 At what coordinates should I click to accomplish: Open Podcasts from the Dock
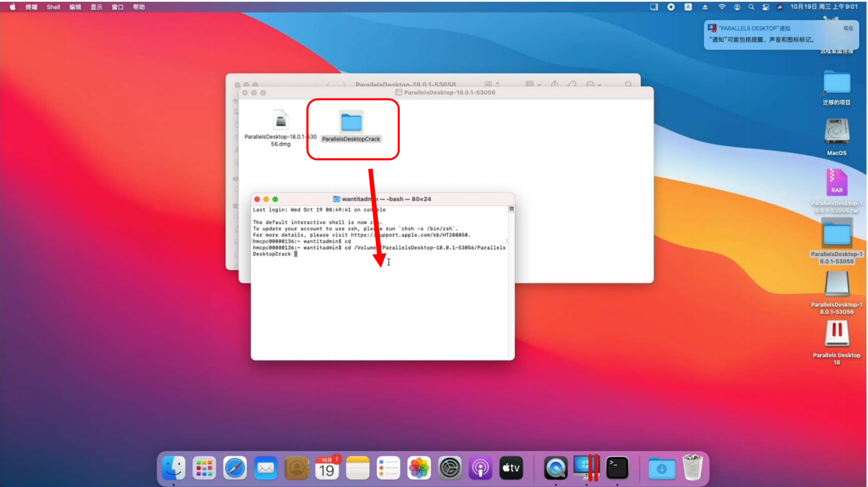pos(480,468)
